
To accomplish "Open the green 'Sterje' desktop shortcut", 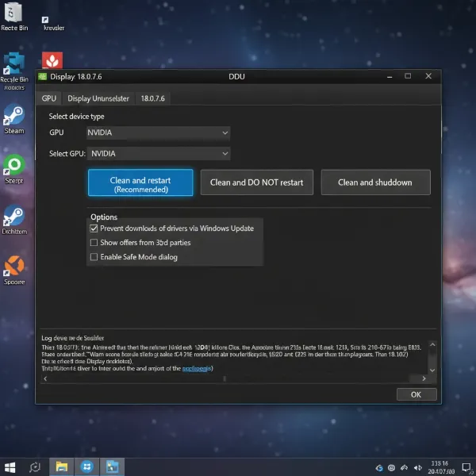I will [14, 170].
